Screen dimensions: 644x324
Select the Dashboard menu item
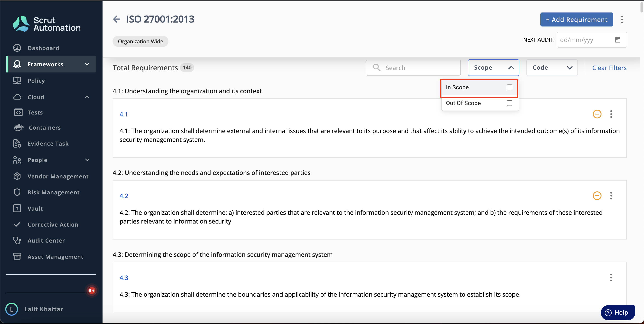tap(44, 48)
